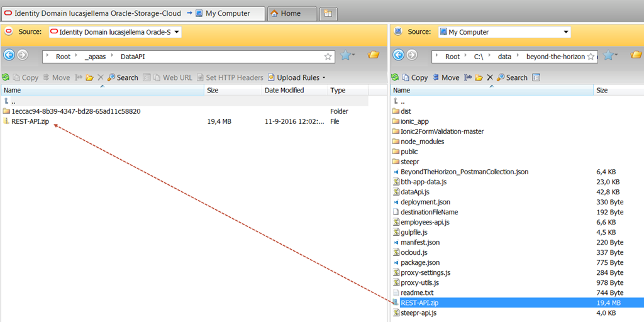Screen dimensions: 644x322
Task: Expand the Upload Rules dropdown
Action: [x=297, y=77]
